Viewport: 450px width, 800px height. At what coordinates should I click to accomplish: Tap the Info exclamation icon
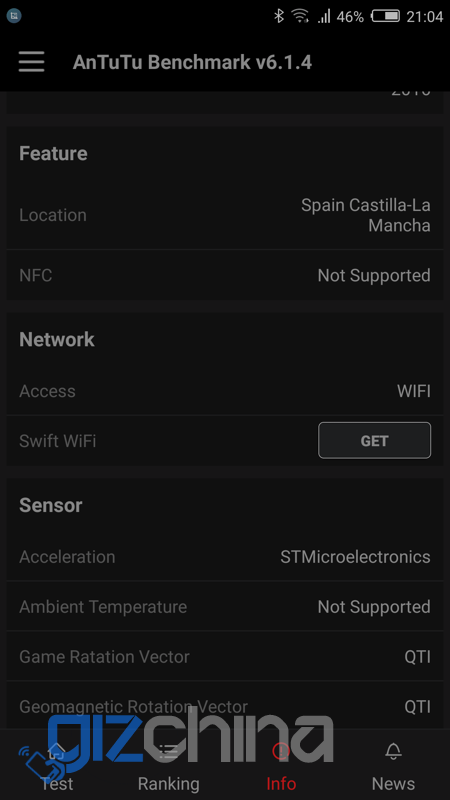coord(281,751)
